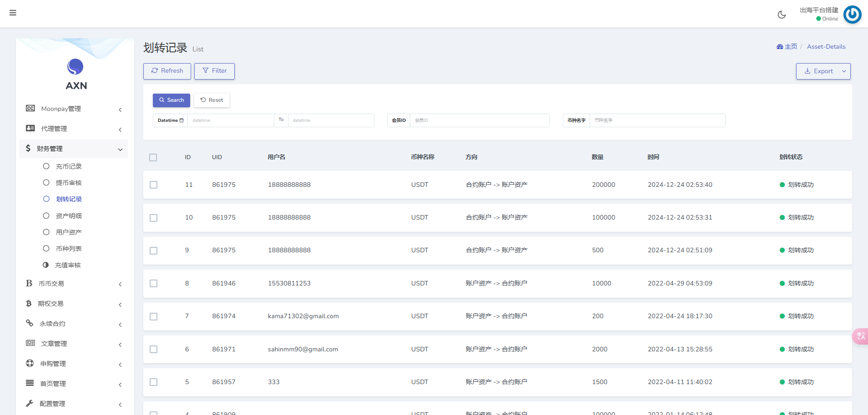This screenshot has width=868, height=415.
Task: Tick the checkbox for row ID 8
Action: click(x=154, y=284)
